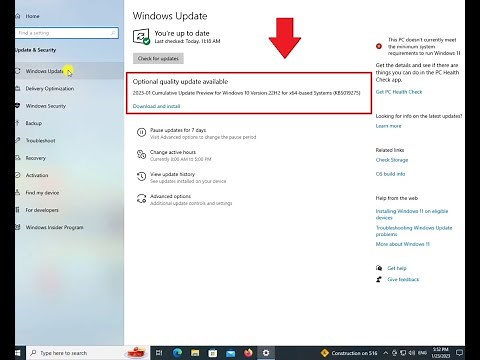This screenshot has height=360, width=480.
Task: Open Change active hours option
Action: pos(173,152)
